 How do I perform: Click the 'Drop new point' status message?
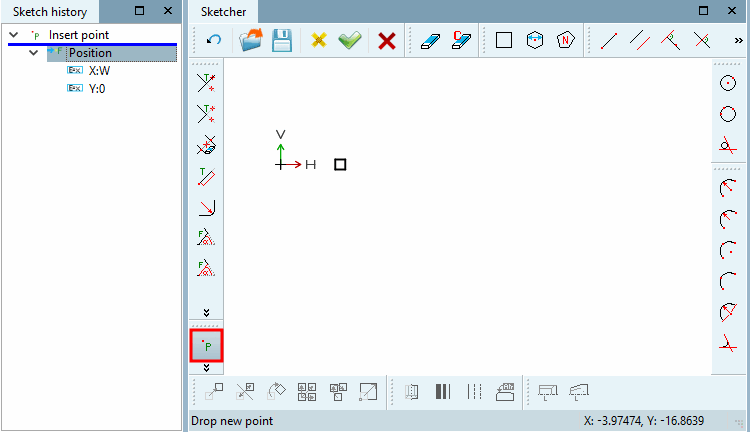[x=232, y=421]
